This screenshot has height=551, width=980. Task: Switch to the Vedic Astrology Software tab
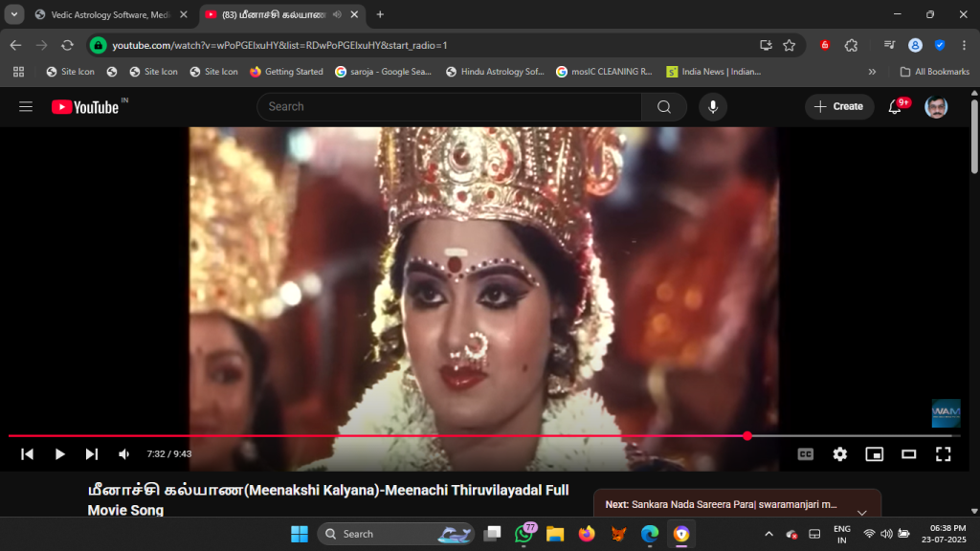111,14
